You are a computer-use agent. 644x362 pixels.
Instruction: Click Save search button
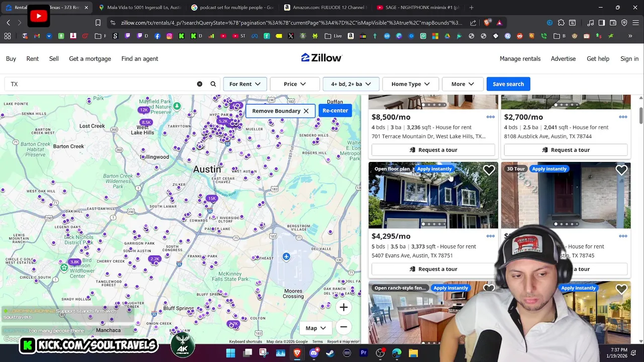508,84
